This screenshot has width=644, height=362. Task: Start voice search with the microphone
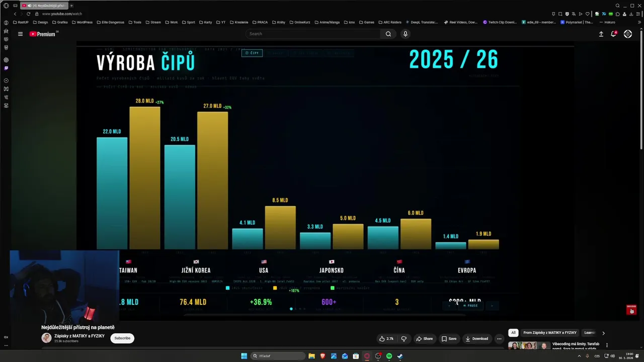[406, 34]
